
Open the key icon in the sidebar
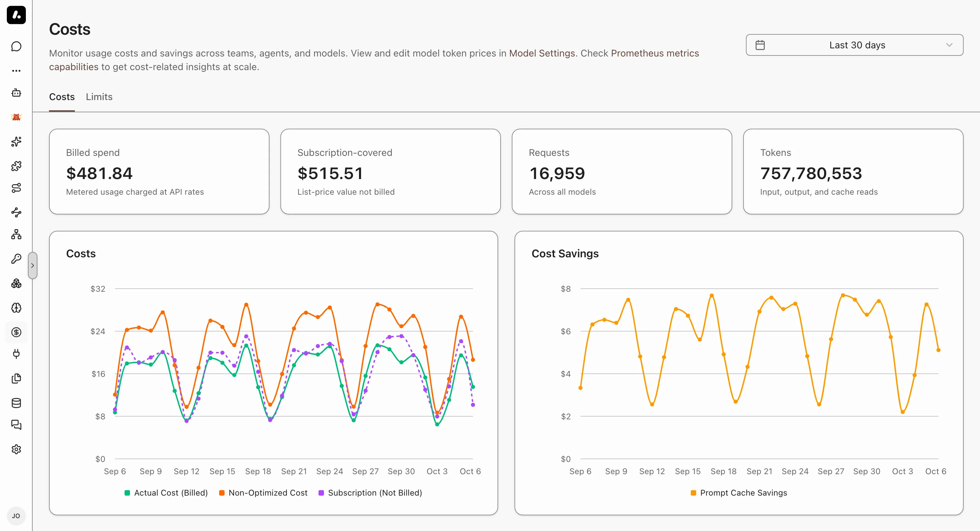point(16,259)
